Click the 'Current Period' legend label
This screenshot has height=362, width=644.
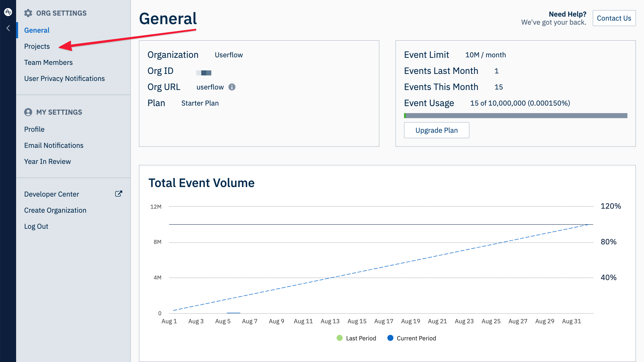[x=416, y=338]
